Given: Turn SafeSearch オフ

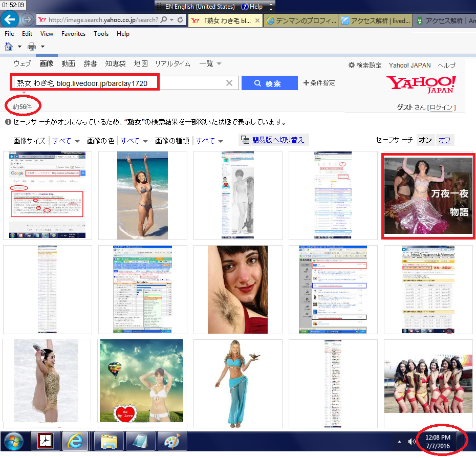Looking at the screenshot, I should (x=445, y=140).
